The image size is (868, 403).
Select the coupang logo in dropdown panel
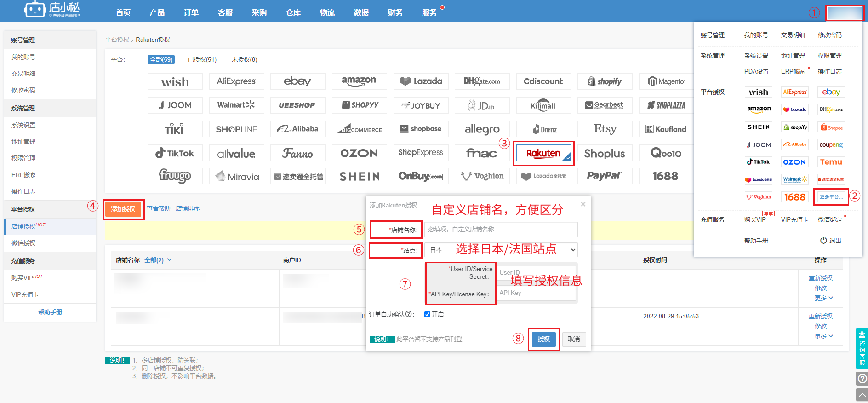pyautogui.click(x=831, y=144)
